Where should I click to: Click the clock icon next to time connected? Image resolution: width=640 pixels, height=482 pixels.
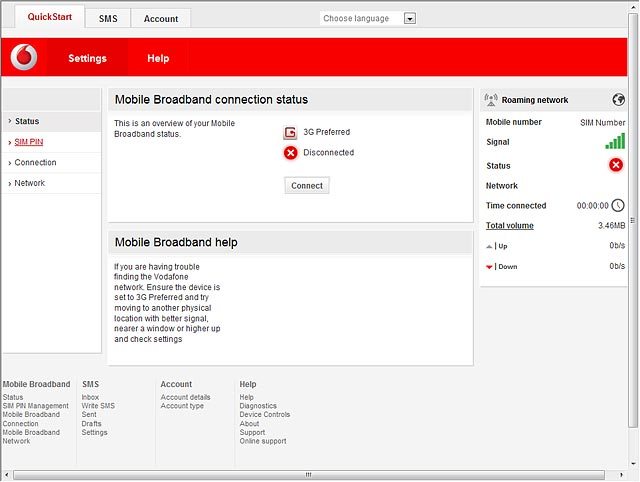click(618, 205)
